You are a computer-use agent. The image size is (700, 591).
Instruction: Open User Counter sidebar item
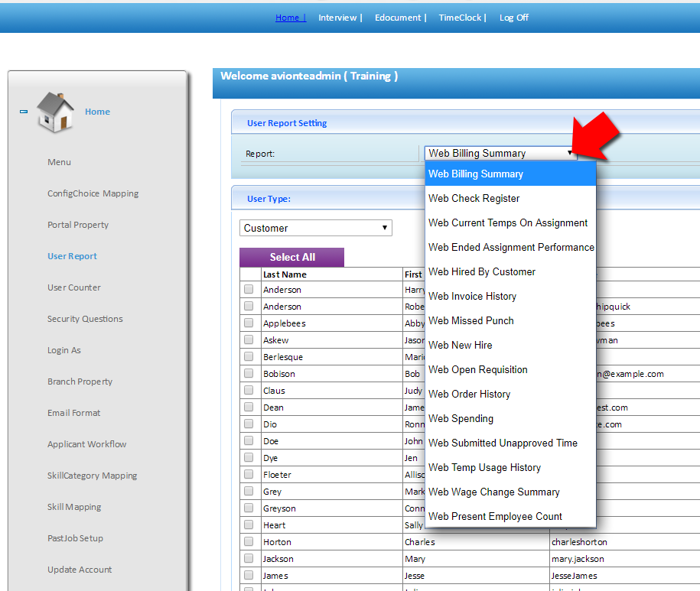tap(74, 287)
